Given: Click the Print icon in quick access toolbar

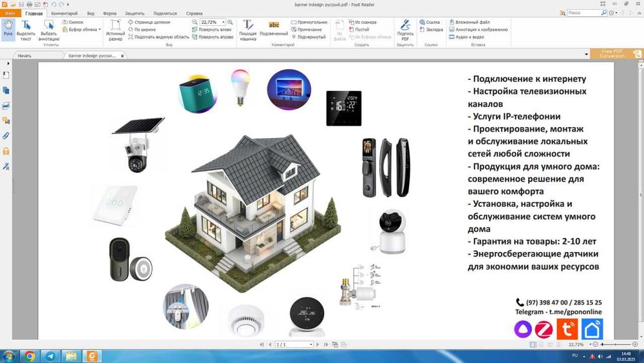Looking at the screenshot, I should coord(29,5).
